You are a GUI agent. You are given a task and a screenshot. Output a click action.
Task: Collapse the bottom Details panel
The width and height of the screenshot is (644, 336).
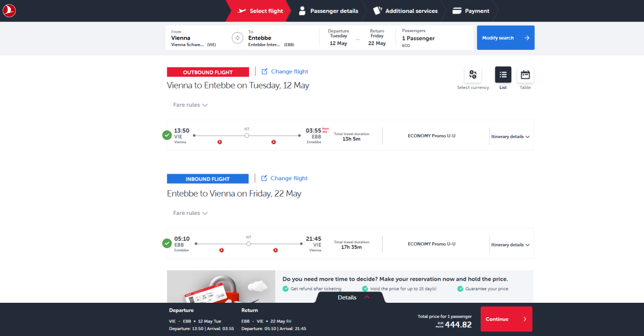[354, 297]
